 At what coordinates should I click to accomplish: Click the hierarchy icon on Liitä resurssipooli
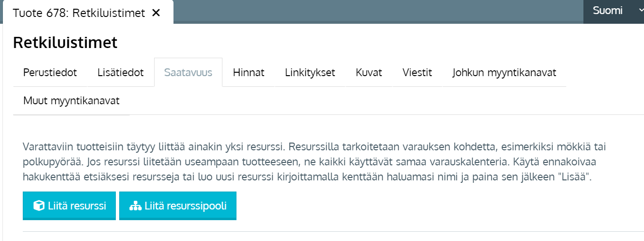click(x=135, y=206)
